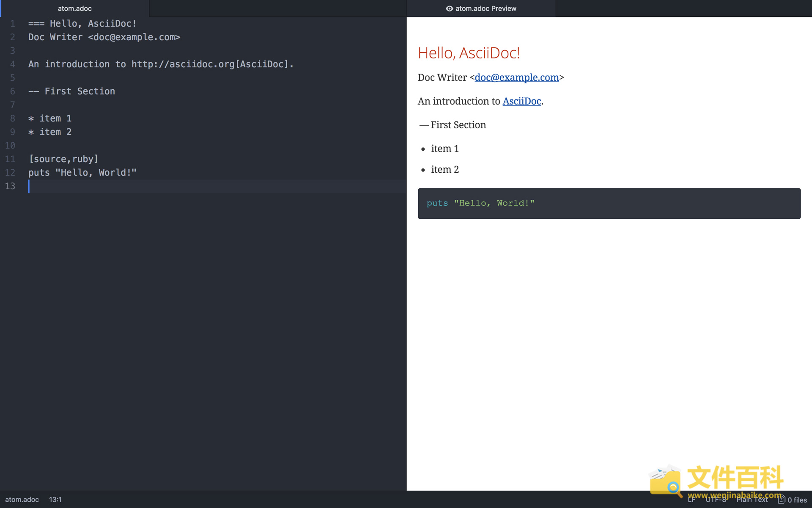Click the 'Hello, AsciiDoc!' heading in preview
The height and width of the screenshot is (508, 812).
[x=469, y=53]
